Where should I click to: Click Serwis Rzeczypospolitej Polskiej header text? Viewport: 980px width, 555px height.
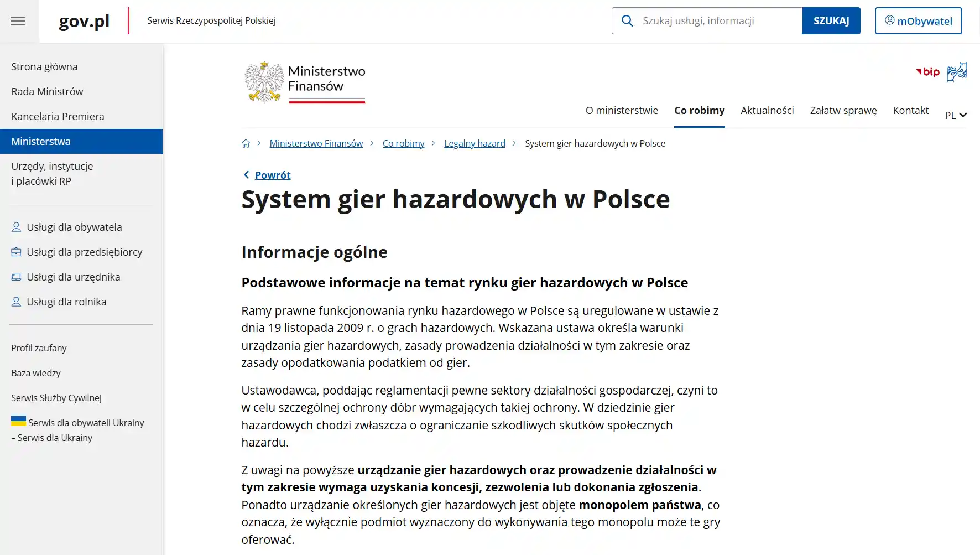pyautogui.click(x=211, y=20)
